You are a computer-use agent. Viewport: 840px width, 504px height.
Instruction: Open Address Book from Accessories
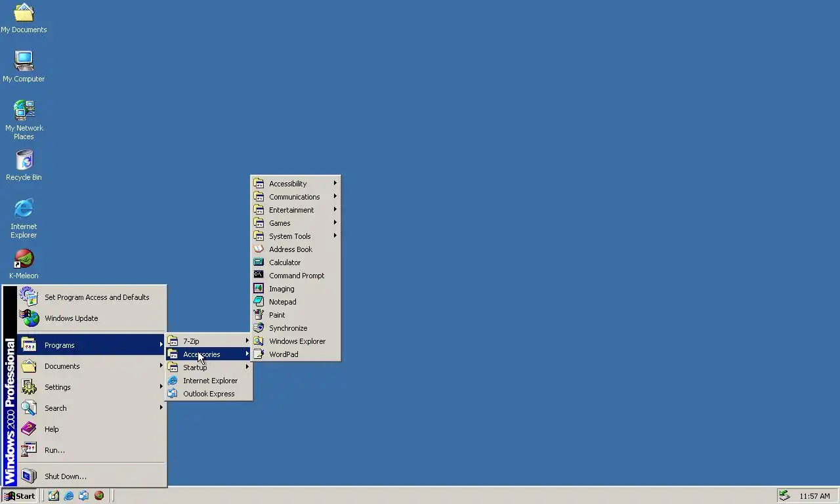coord(295,249)
